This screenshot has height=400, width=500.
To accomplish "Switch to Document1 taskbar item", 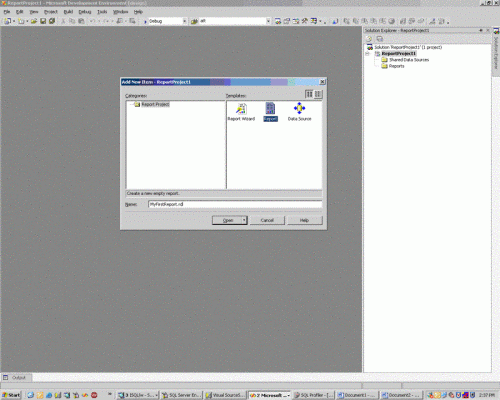I will point(357,395).
